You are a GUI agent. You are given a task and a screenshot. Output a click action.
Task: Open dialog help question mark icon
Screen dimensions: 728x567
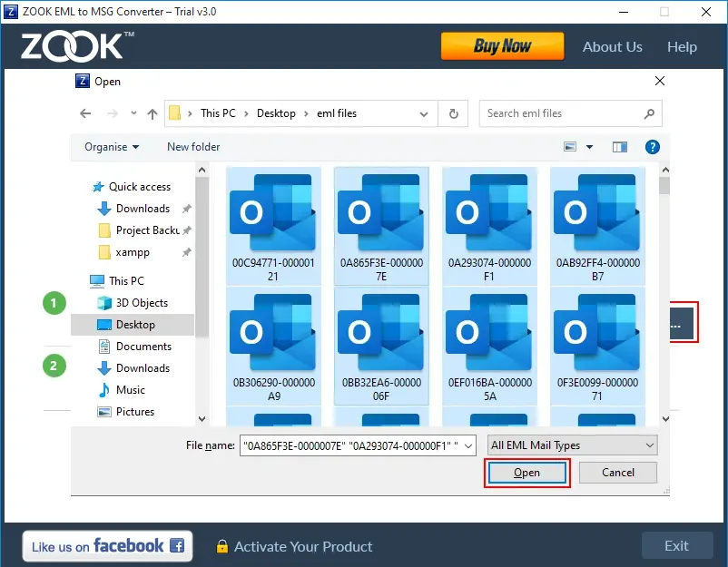coord(653,147)
